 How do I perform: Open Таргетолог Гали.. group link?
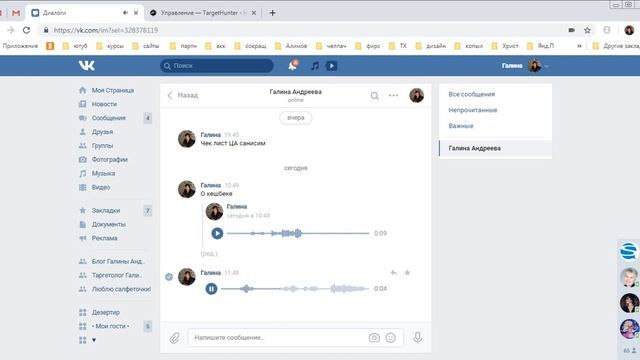click(x=116, y=275)
